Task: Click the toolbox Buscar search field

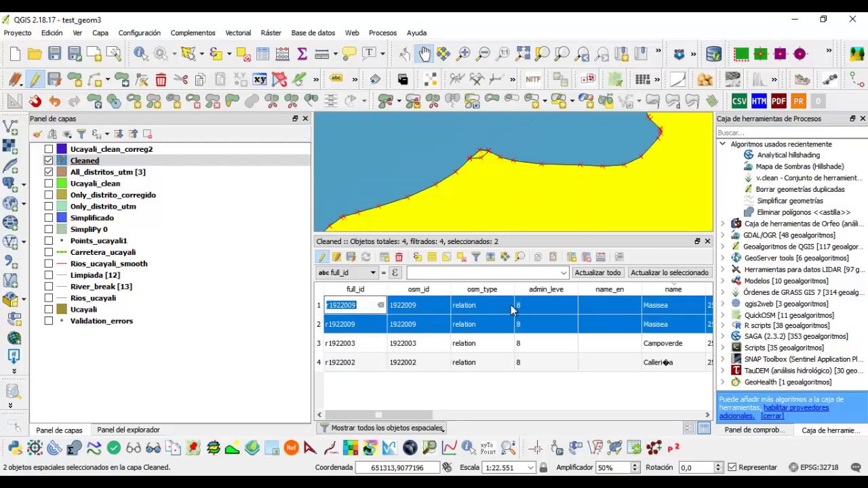Action: click(791, 132)
